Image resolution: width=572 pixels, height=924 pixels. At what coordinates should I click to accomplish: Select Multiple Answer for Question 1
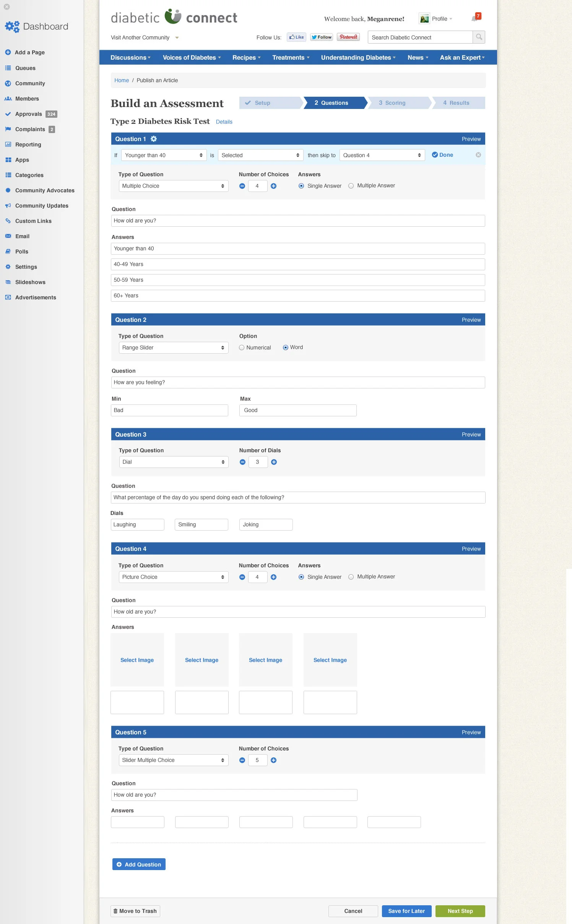click(x=351, y=186)
